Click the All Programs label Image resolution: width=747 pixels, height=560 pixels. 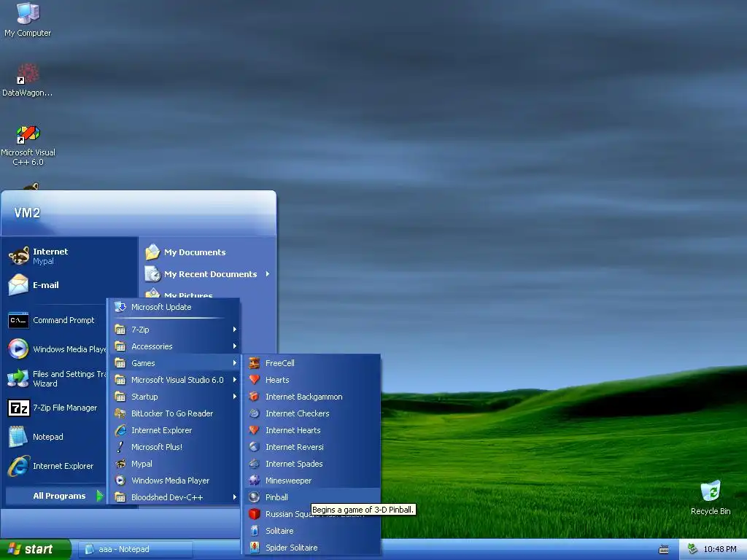coord(59,496)
